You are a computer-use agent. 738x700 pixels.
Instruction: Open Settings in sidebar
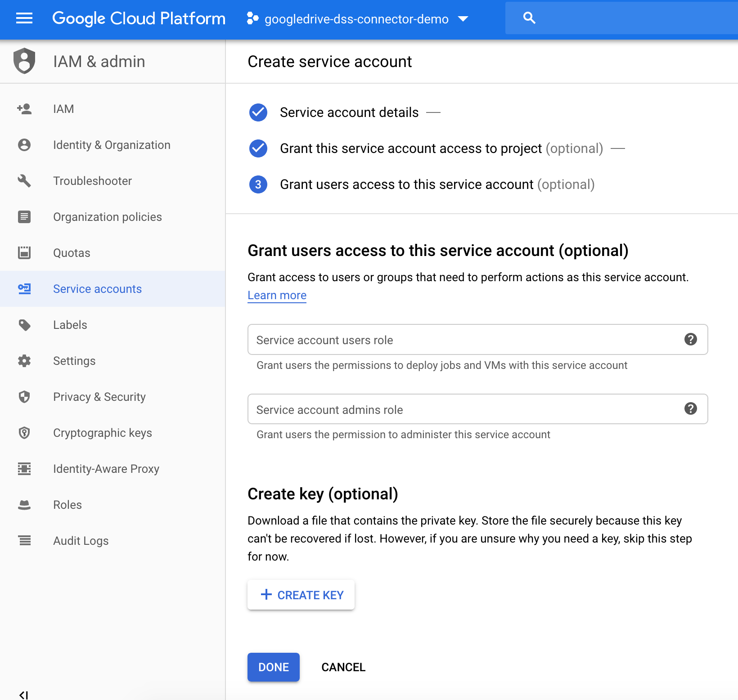point(112,361)
